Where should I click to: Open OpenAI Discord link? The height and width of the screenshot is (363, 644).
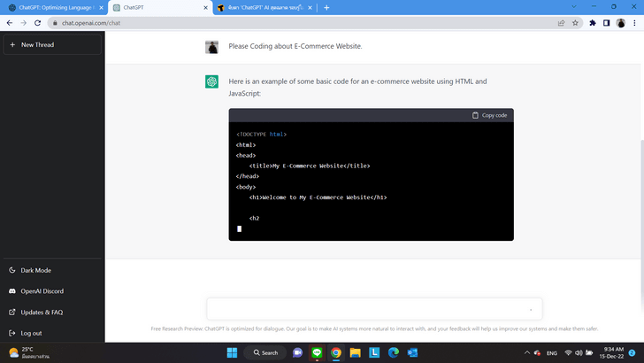pos(42,290)
